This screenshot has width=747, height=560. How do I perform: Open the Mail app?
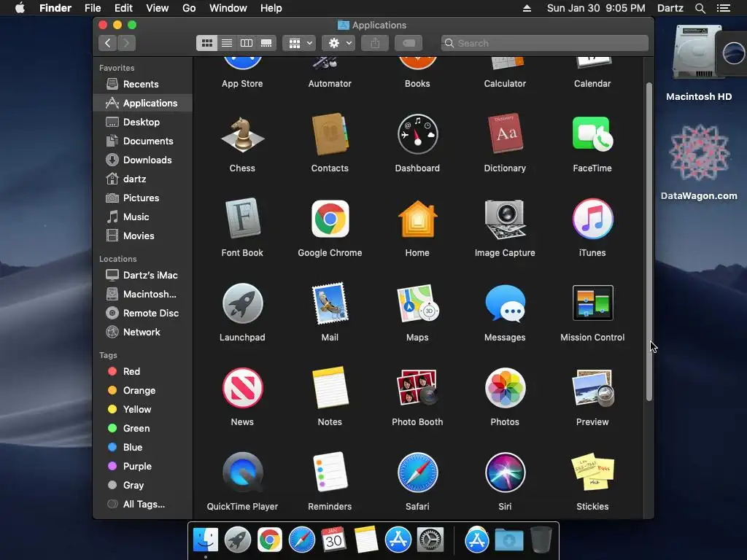330,304
